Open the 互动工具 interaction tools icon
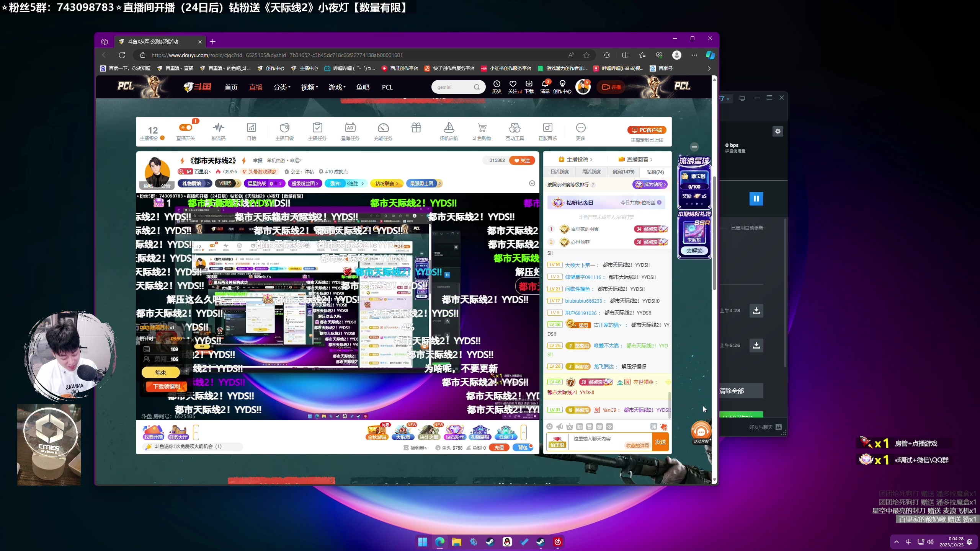 515,127
